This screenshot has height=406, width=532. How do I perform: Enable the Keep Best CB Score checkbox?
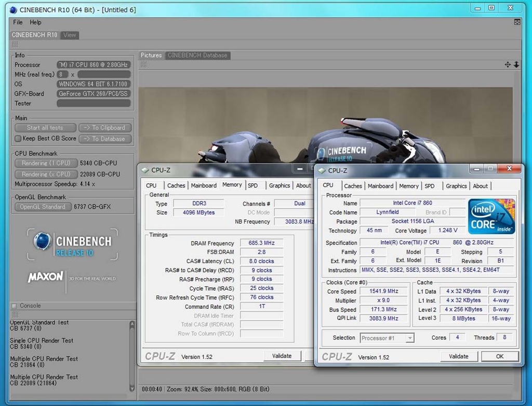coord(18,139)
